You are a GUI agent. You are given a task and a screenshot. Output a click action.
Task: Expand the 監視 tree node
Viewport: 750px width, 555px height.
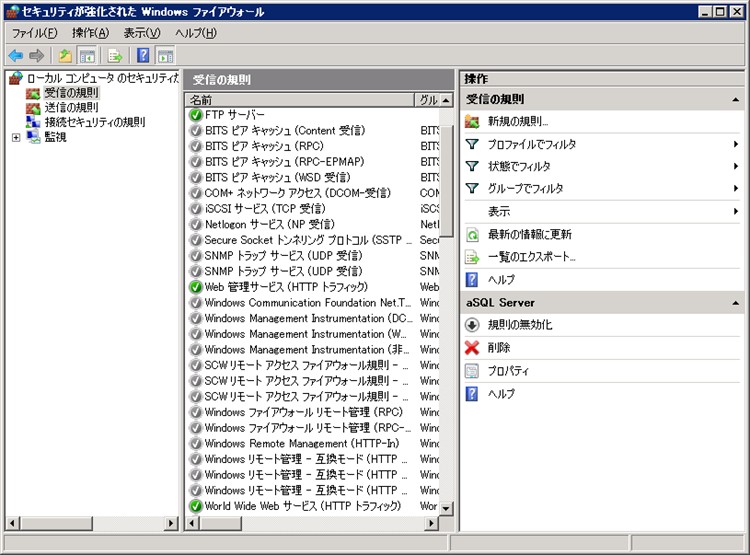pos(16,137)
